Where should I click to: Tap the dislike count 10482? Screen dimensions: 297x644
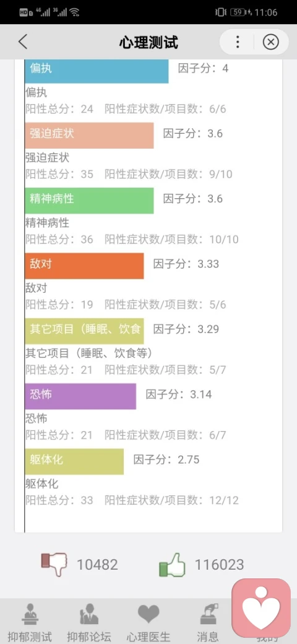pos(97,565)
